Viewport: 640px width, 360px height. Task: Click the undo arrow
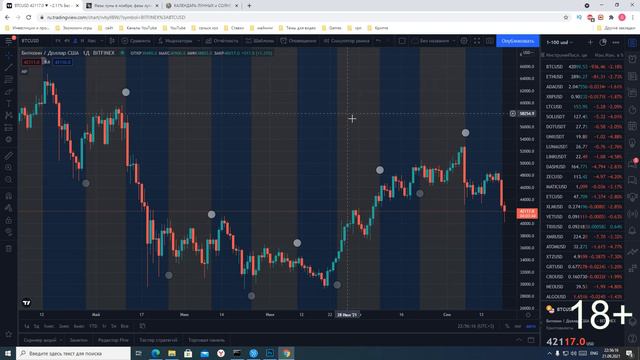378,41
